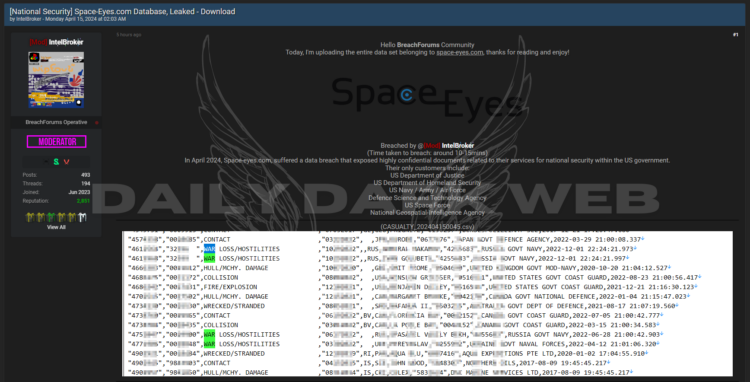Open the #1 post permalink

[x=735, y=35]
